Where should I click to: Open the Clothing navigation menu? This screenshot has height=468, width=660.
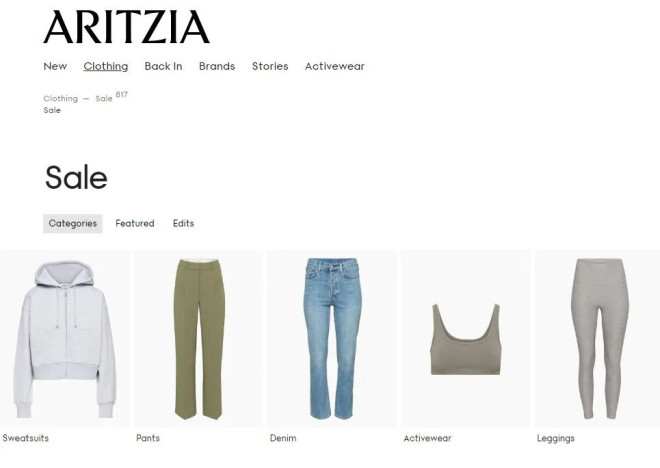tap(106, 66)
